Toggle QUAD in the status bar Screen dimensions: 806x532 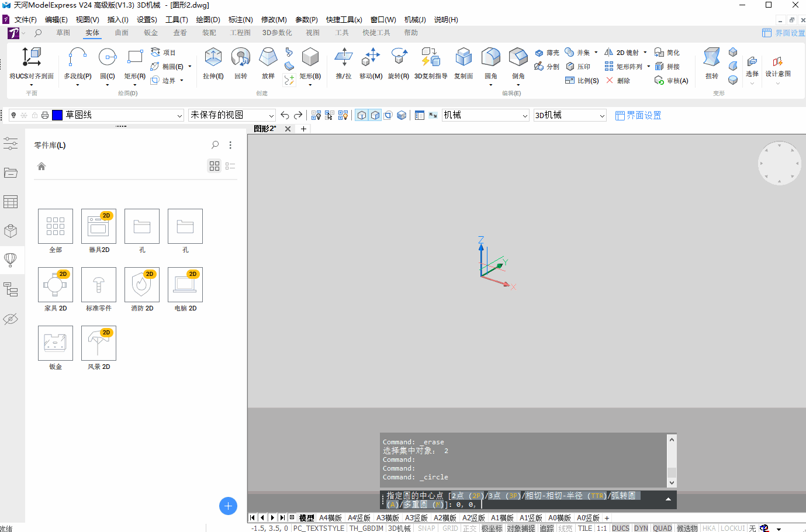click(x=662, y=528)
